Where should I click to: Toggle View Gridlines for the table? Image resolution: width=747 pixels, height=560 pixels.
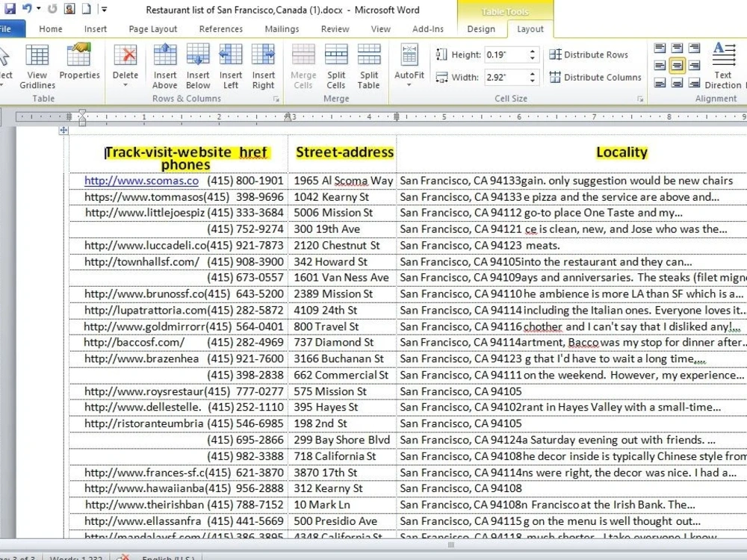[37, 66]
